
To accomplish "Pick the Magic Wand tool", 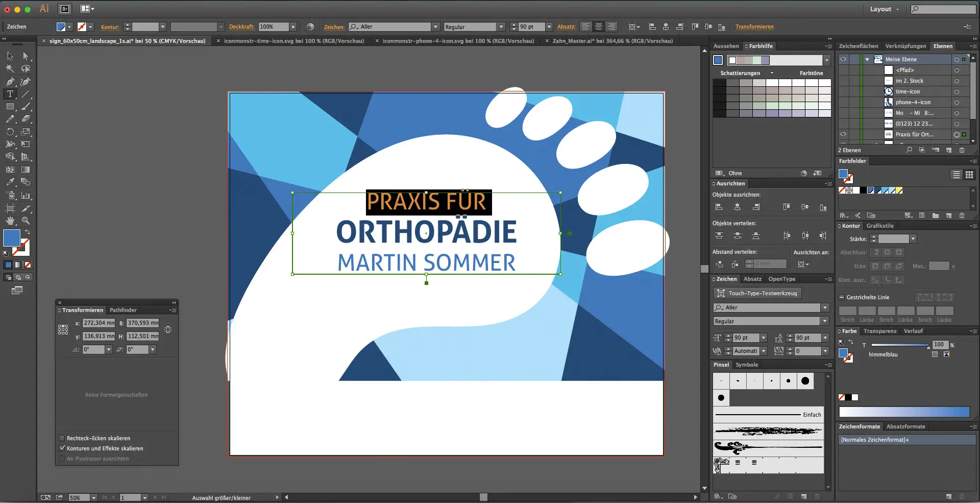I will tap(10, 68).
